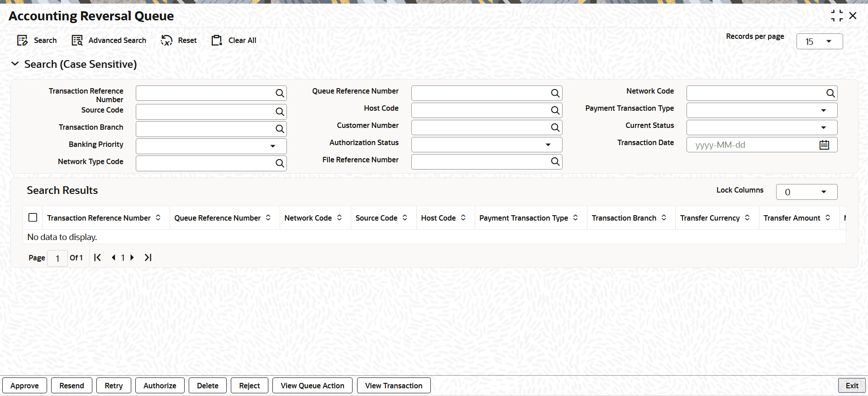
Task: Click the page number input box
Action: pos(57,258)
